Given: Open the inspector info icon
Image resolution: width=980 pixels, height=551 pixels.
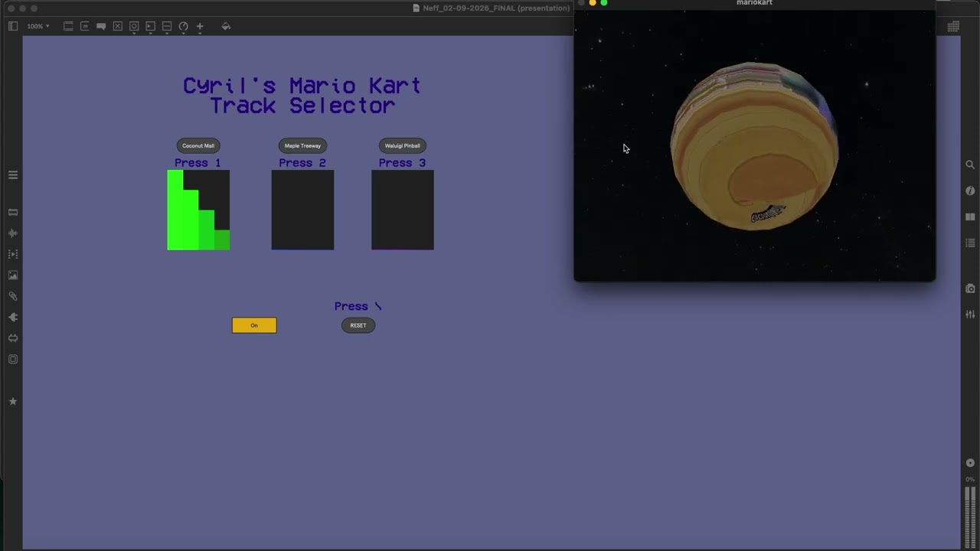Looking at the screenshot, I should click(x=970, y=191).
